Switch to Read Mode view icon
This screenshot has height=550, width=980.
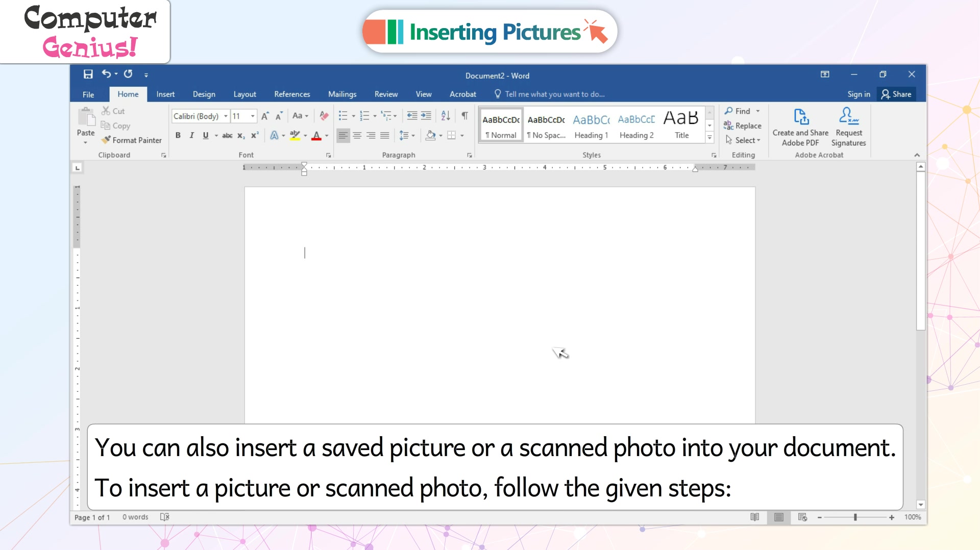coord(754,517)
